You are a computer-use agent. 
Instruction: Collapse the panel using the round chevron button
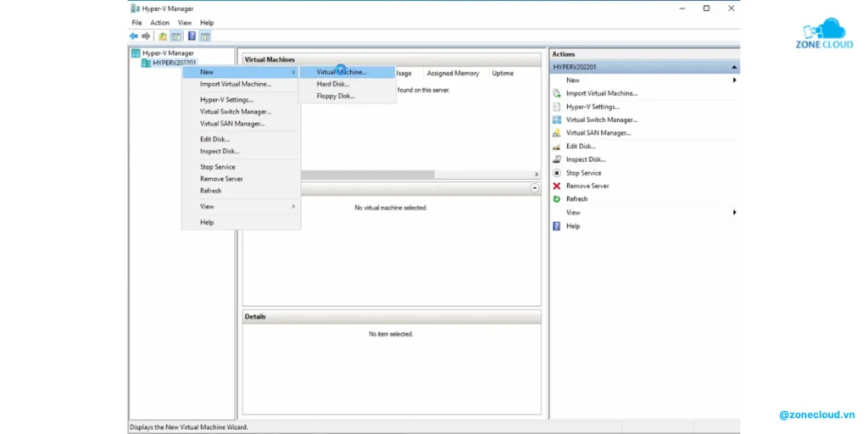click(x=535, y=188)
